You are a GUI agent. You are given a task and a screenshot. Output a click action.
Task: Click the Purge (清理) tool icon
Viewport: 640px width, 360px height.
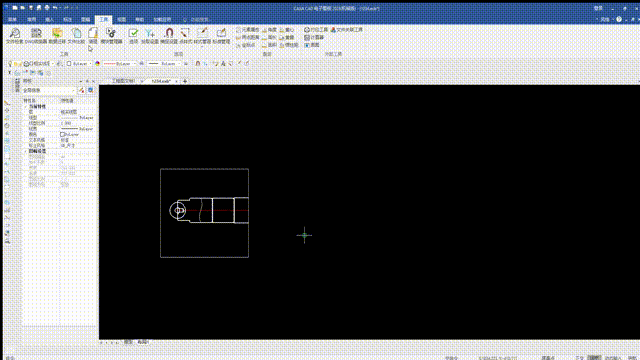pyautogui.click(x=93, y=36)
